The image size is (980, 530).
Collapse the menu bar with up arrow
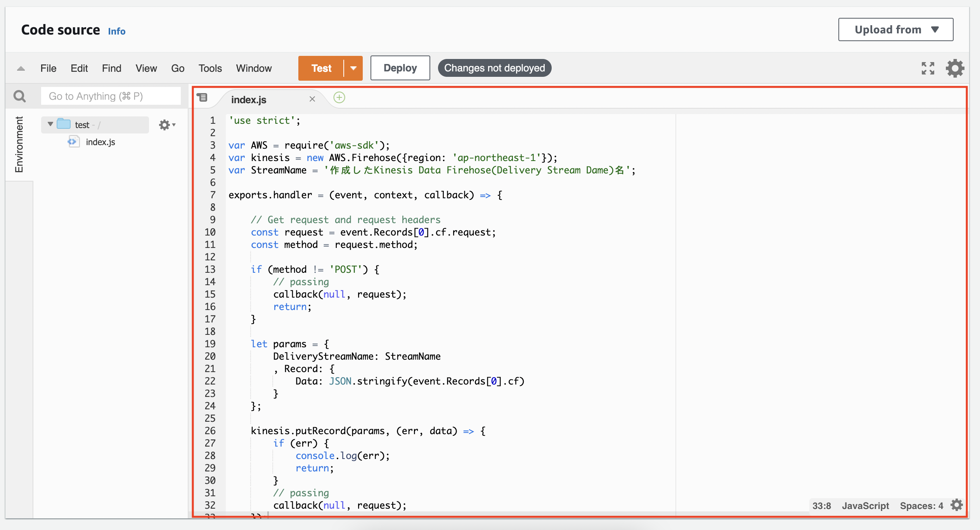21,69
